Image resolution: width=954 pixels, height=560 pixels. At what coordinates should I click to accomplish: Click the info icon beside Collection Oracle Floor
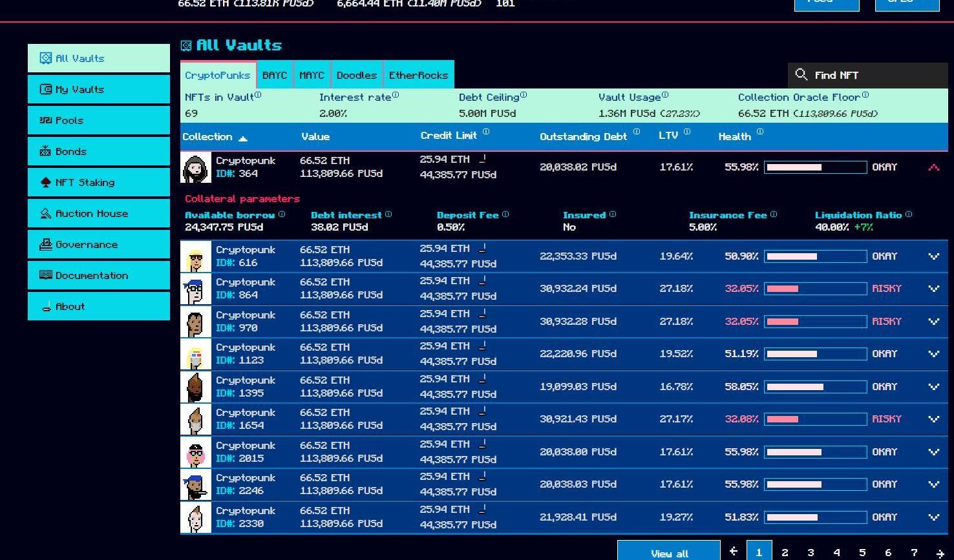[865, 96]
